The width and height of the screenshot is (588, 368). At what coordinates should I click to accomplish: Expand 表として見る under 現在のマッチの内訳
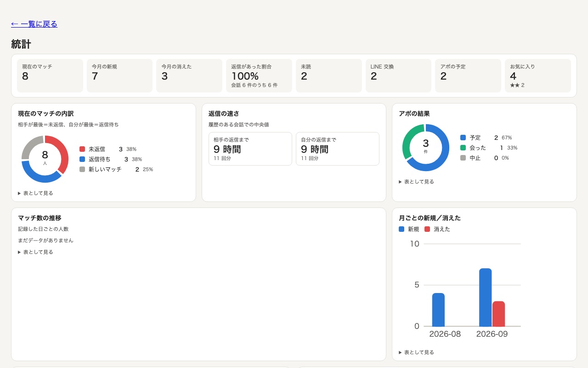tap(35, 193)
